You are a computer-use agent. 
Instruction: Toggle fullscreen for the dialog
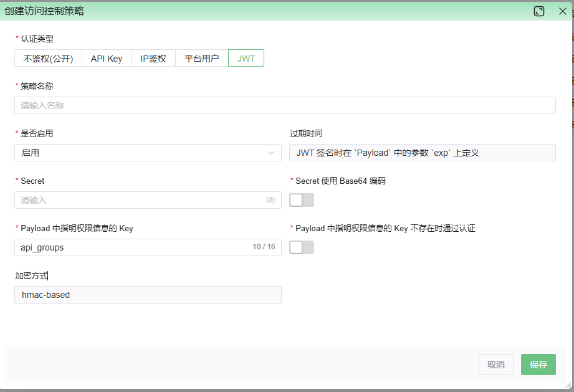pyautogui.click(x=539, y=11)
